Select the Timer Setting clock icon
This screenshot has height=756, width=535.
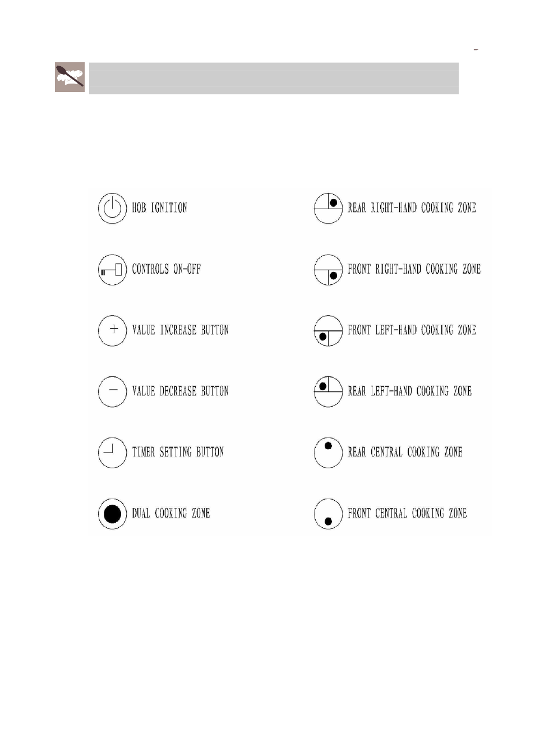[x=112, y=453]
